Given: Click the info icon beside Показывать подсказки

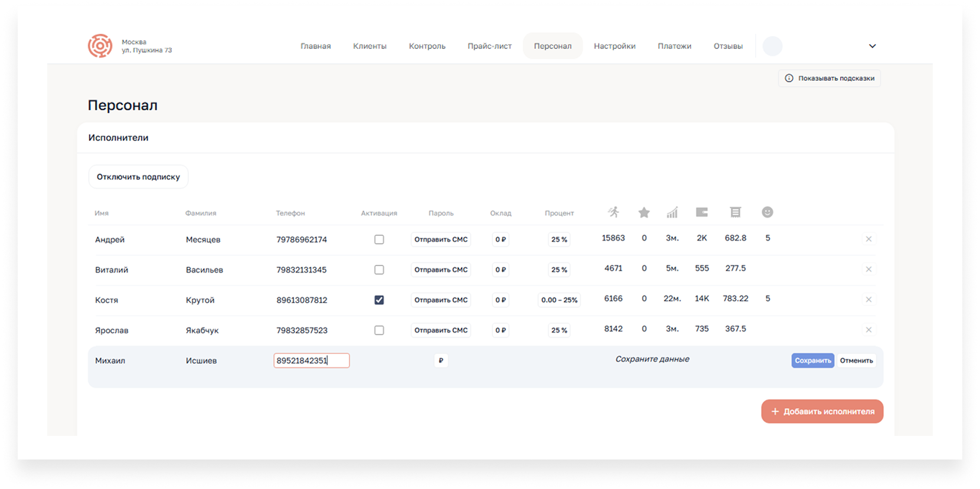Looking at the screenshot, I should point(789,78).
